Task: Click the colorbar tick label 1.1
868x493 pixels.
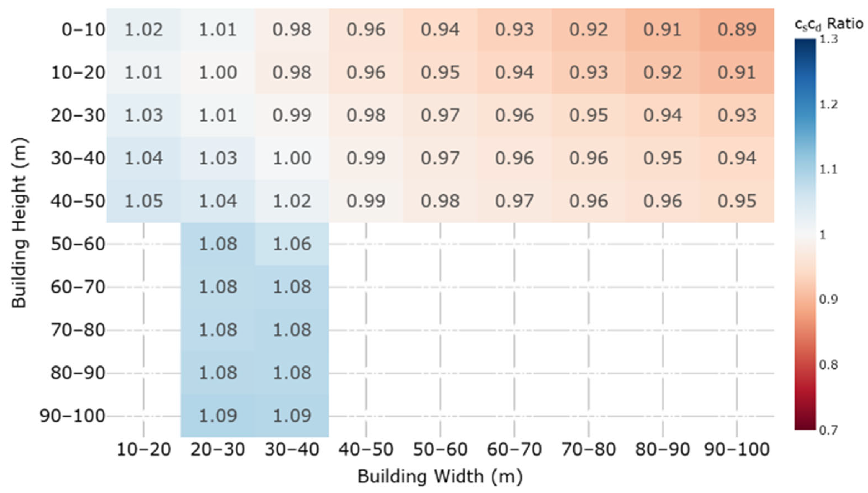Action: tap(828, 169)
